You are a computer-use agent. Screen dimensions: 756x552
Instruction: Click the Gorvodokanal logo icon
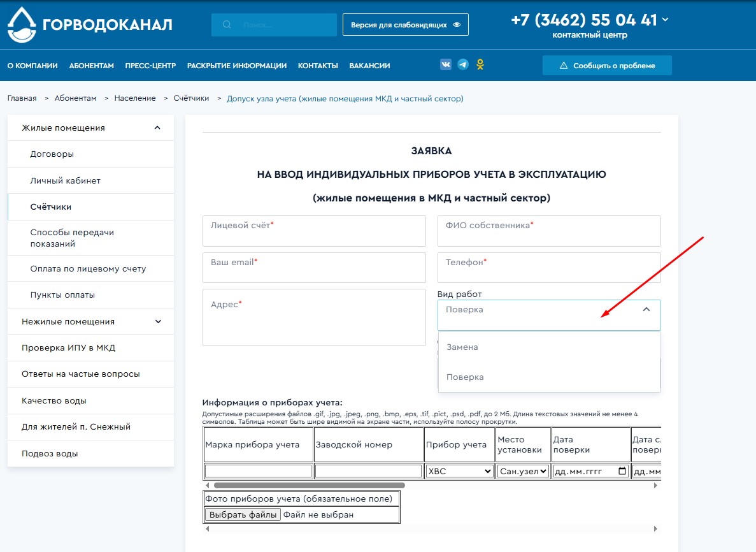coord(22,25)
